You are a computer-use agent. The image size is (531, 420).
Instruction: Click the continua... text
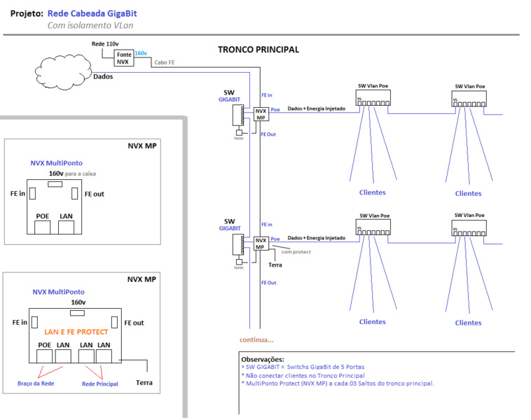pos(256,339)
